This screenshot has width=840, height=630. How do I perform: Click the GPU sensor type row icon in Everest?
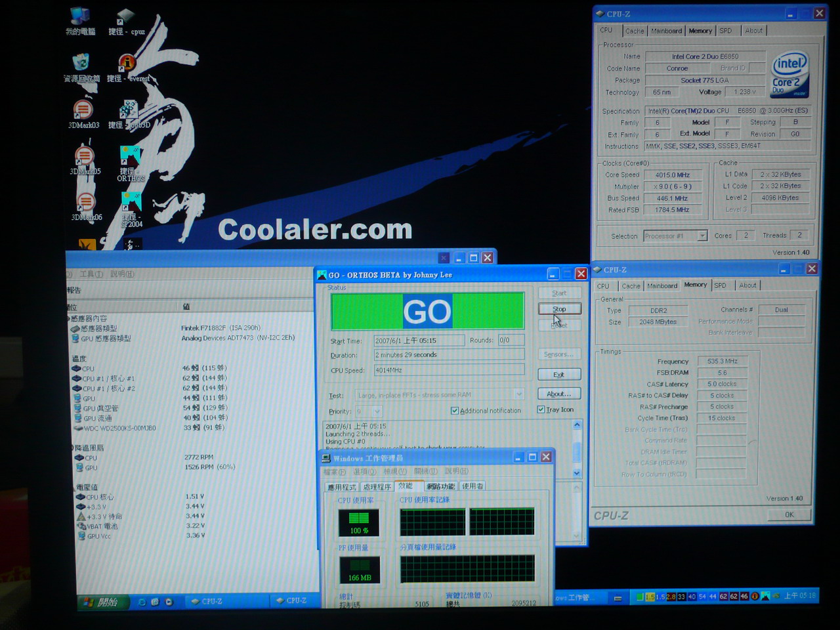point(75,339)
